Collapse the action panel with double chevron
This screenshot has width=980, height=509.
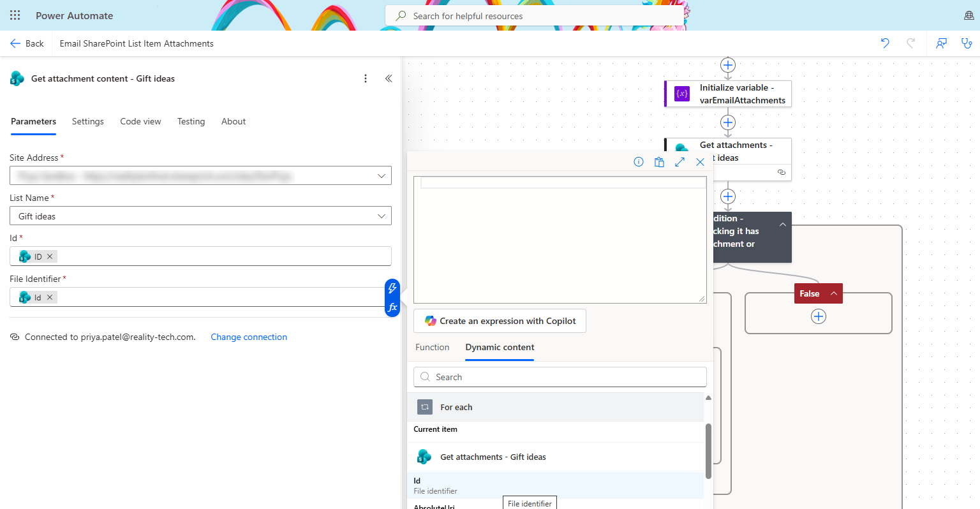pyautogui.click(x=389, y=78)
